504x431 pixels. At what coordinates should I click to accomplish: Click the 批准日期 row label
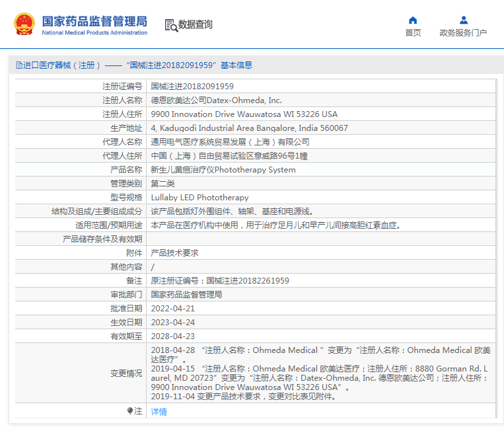pyautogui.click(x=126, y=309)
